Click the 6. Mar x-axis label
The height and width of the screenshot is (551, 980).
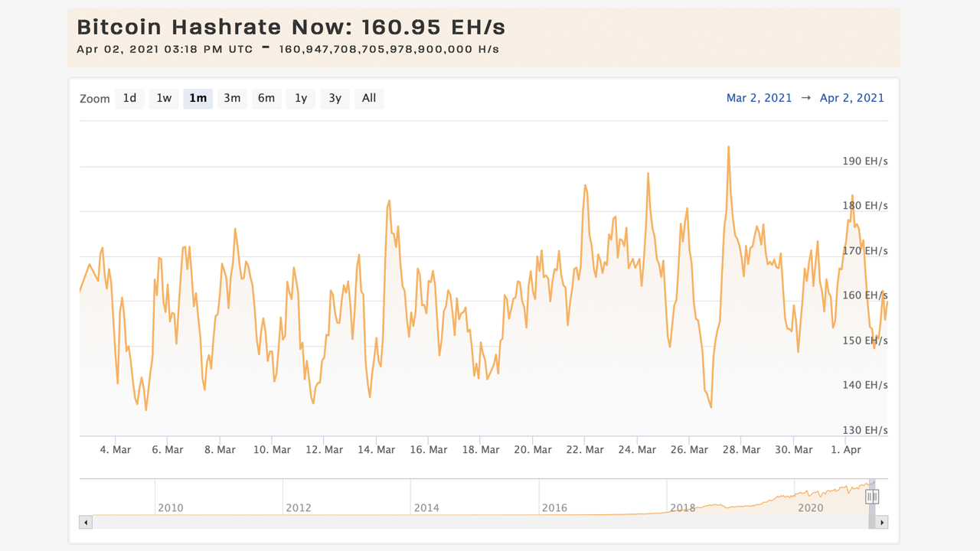click(168, 450)
